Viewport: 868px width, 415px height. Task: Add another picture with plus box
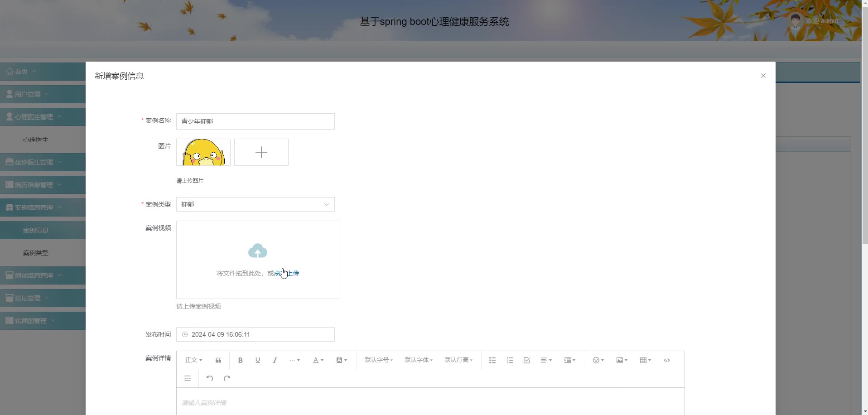[261, 152]
